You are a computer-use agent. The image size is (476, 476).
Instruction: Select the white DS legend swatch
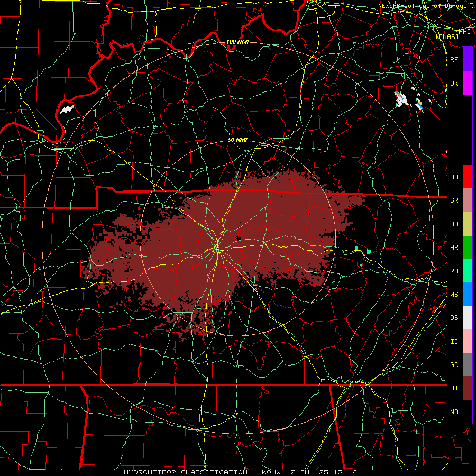(x=467, y=317)
